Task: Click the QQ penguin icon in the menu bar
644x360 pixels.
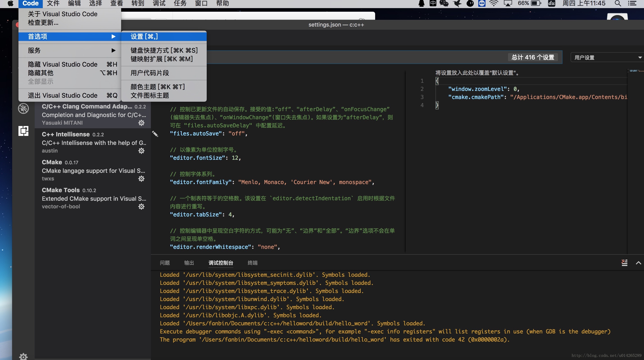Action: coord(422,3)
